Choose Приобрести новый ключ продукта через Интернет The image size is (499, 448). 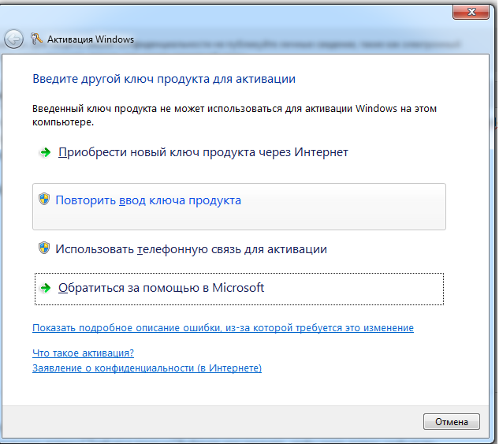(x=203, y=152)
